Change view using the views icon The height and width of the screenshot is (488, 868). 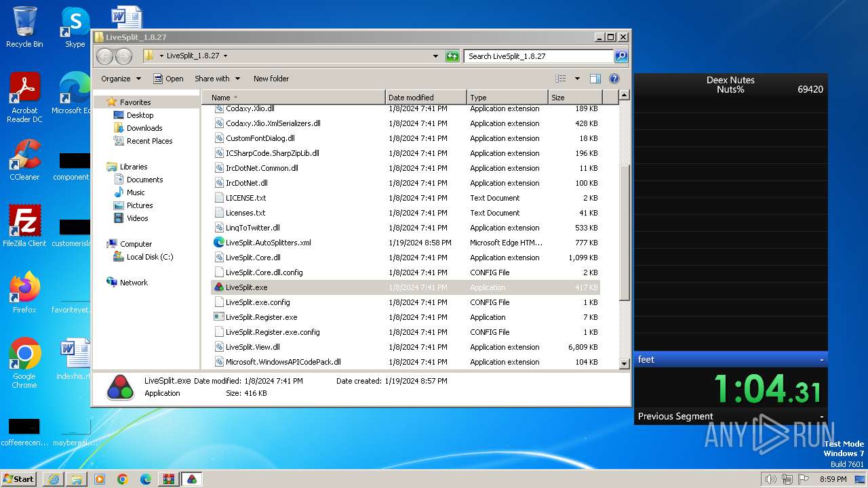(561, 79)
